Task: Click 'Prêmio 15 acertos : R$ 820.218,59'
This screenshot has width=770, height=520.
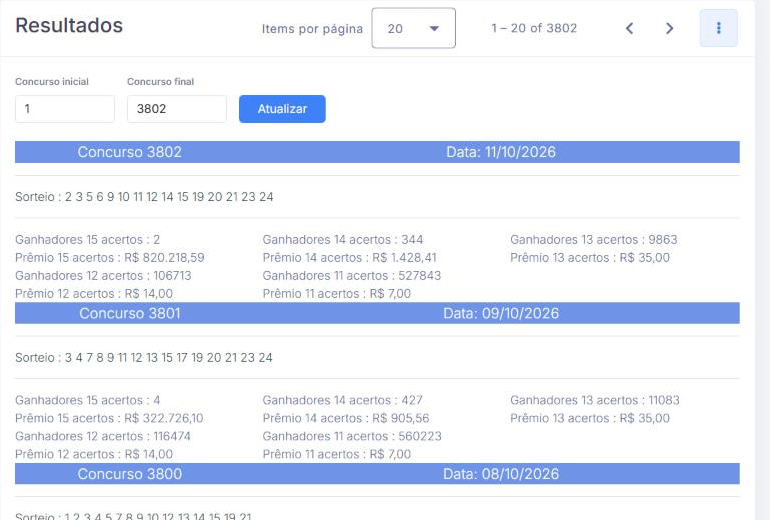Action: [x=110, y=258]
